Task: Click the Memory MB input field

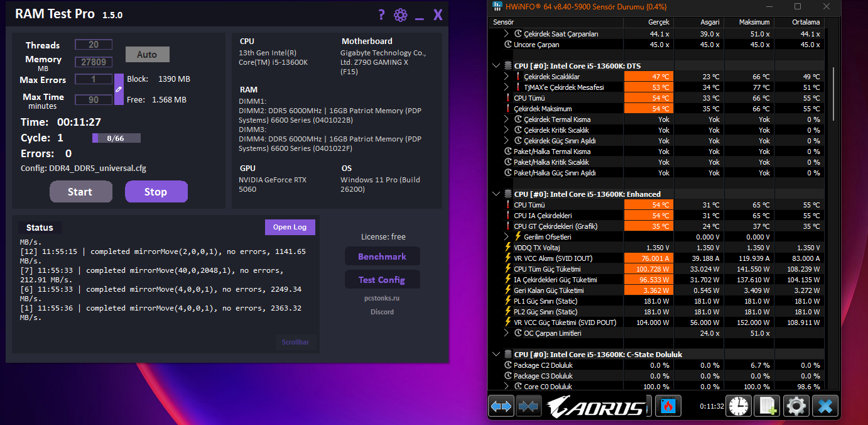Action: click(x=94, y=62)
